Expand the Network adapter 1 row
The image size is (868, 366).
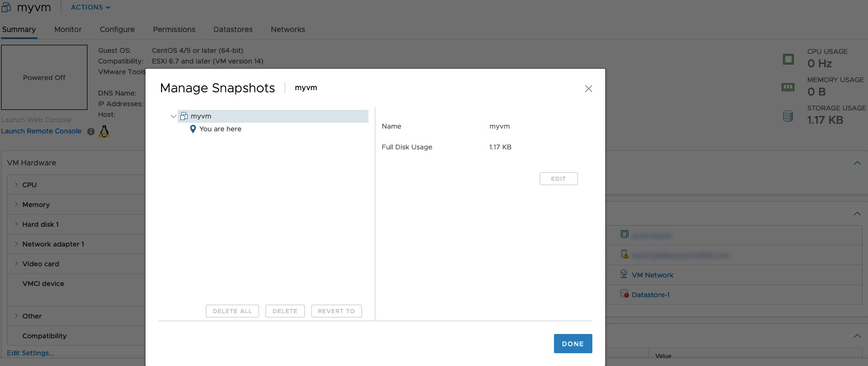[17, 244]
